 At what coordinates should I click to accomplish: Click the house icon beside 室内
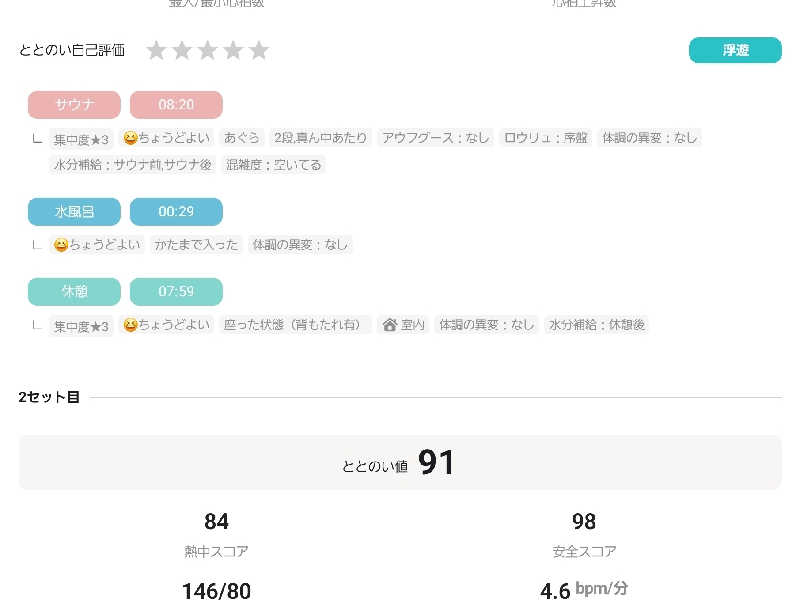coord(390,325)
